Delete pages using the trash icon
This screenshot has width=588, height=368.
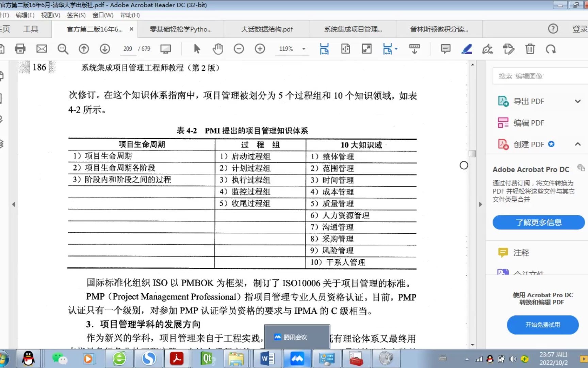(x=530, y=49)
